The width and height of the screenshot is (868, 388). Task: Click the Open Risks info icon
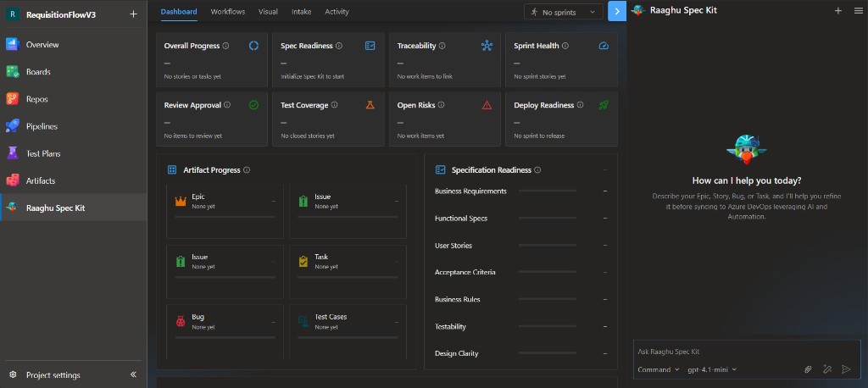tap(441, 104)
